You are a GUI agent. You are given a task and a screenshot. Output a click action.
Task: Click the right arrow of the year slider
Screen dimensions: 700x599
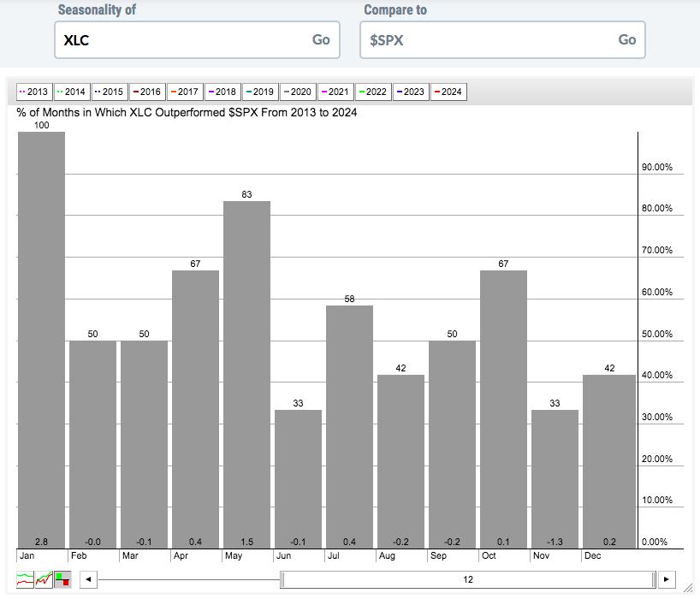666,579
